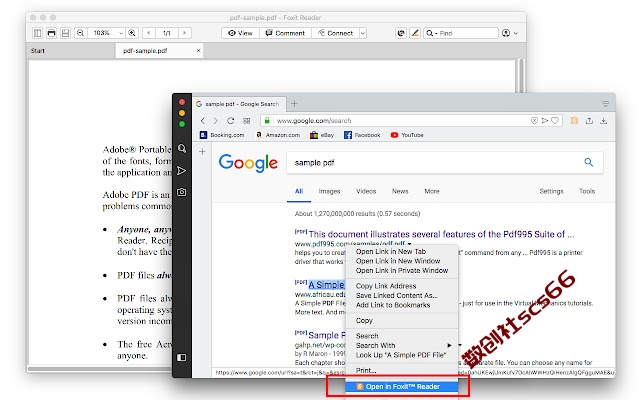640x400 pixels.
Task: Open the Booking.com bookmark
Action: pyautogui.click(x=222, y=135)
